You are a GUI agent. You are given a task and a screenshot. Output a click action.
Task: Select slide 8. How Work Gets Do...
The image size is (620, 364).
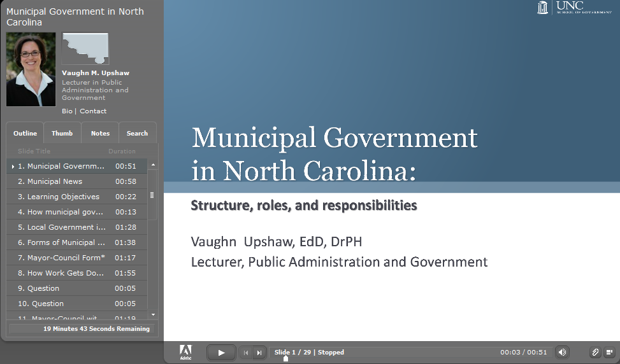(76, 273)
